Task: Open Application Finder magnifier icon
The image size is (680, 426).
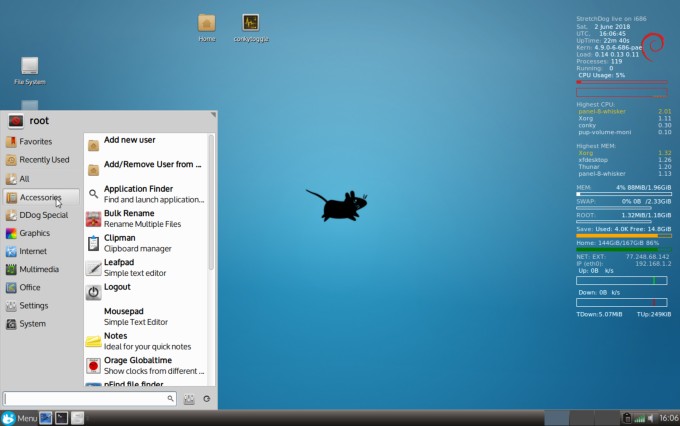Action: coord(93,194)
